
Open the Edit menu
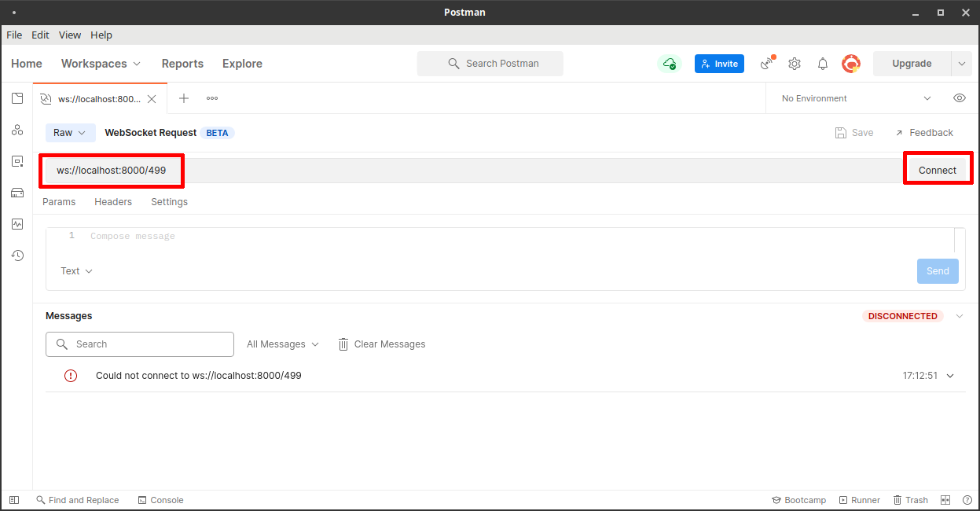point(40,35)
